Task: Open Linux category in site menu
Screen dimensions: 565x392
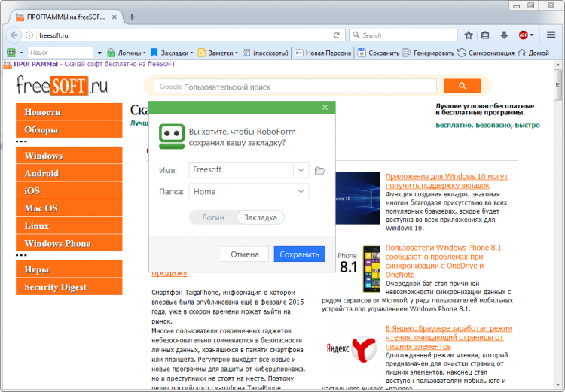Action: click(x=69, y=226)
